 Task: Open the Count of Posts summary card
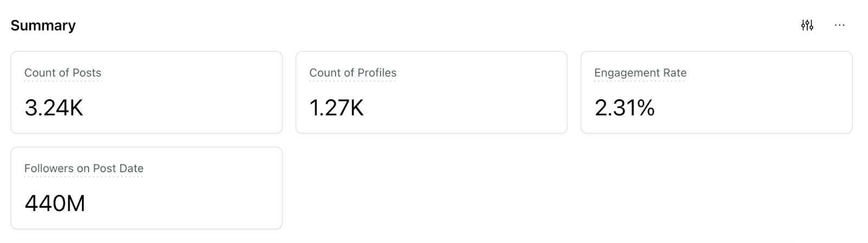tap(146, 92)
